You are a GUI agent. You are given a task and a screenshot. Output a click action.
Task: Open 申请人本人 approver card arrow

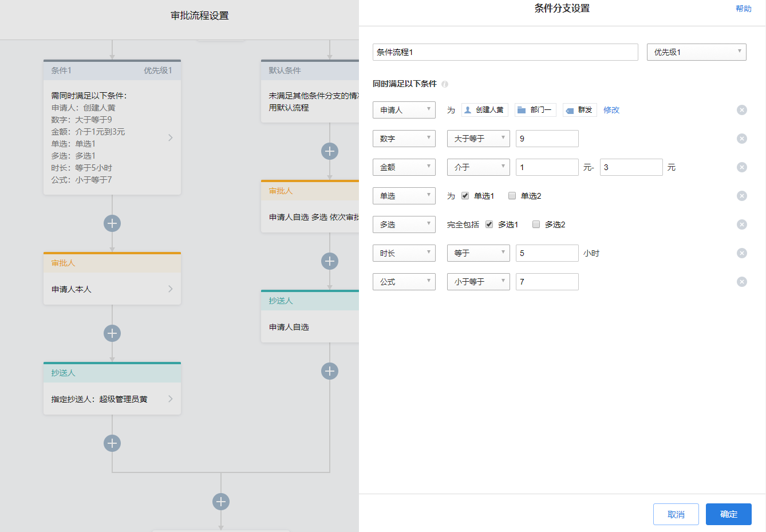click(x=170, y=289)
